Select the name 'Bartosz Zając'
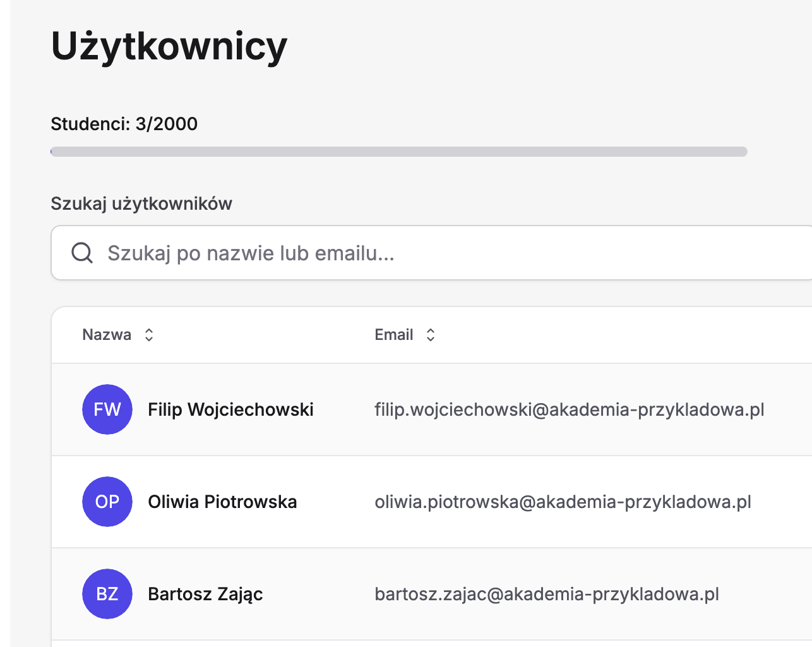 (205, 594)
